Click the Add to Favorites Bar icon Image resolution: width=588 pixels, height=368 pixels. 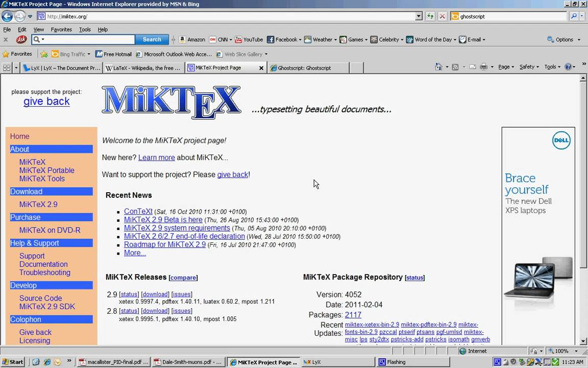click(44, 54)
